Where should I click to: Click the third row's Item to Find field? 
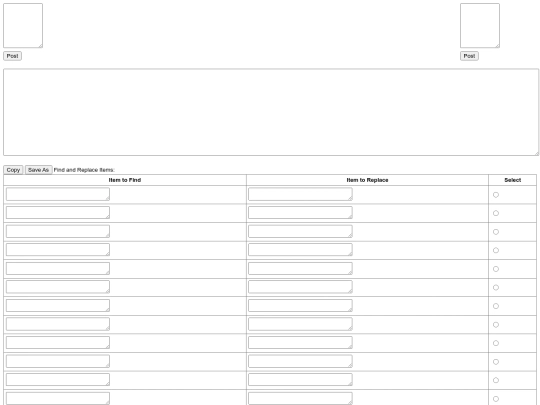coord(58,231)
